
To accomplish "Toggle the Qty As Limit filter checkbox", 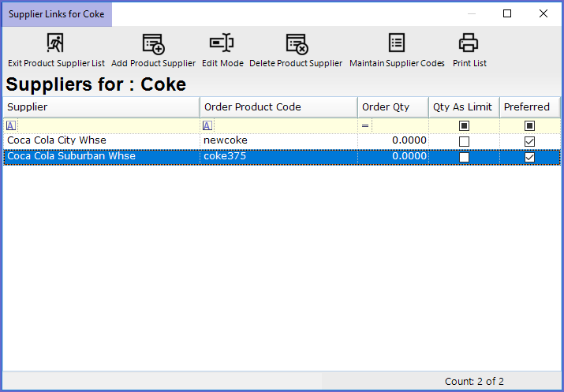I will [464, 125].
